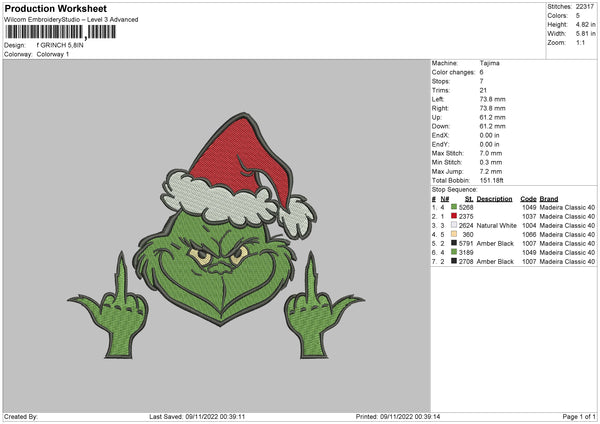Select stitch count 360 in row 4

468,235
